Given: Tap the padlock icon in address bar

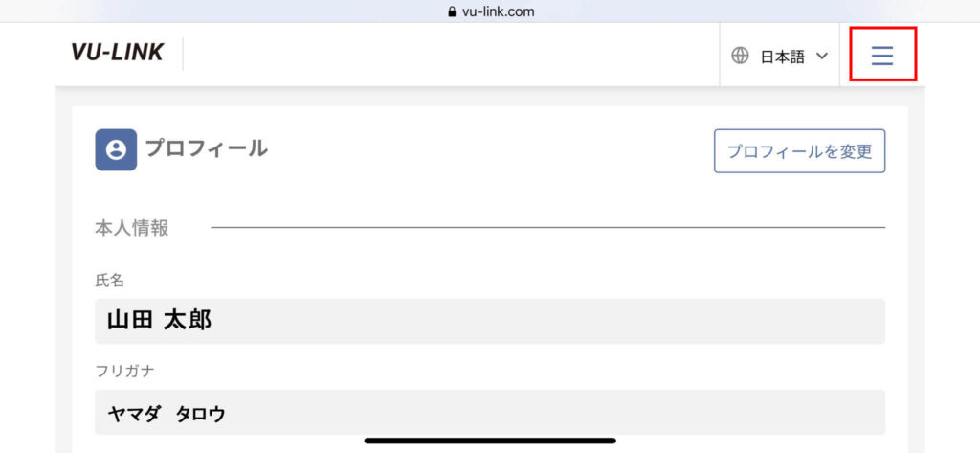Looking at the screenshot, I should 453,11.
